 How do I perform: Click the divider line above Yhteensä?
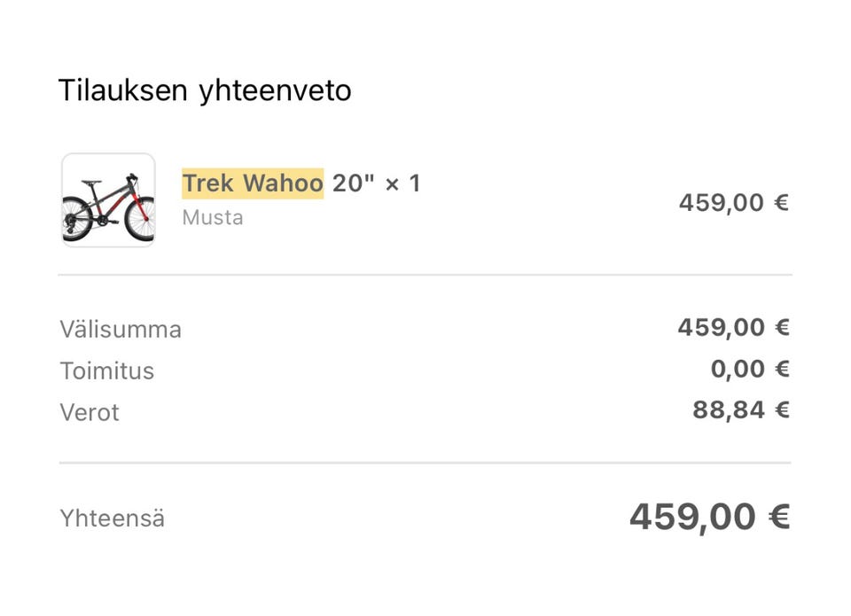coord(425,463)
